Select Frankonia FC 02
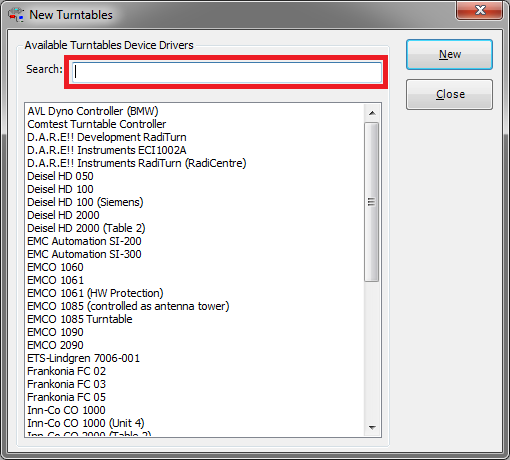This screenshot has width=510, height=460. [66, 371]
